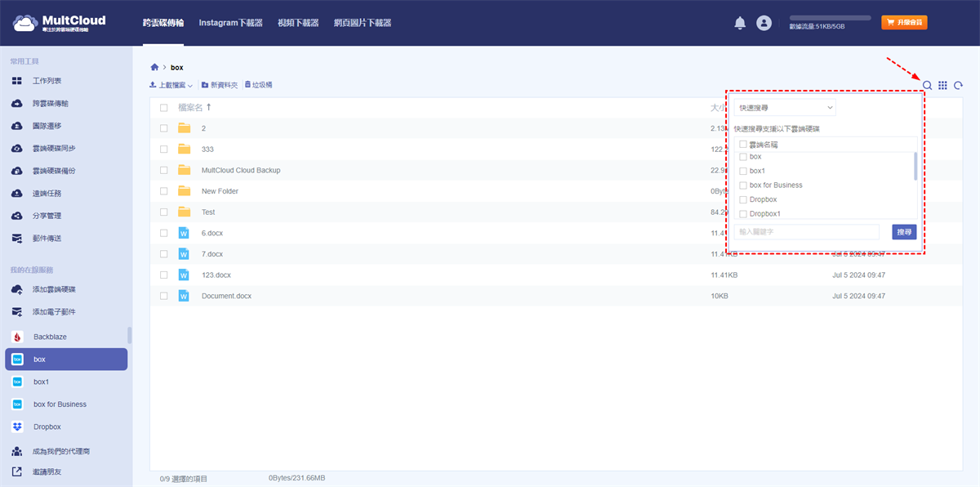Check the box for 123.docx

point(164,275)
